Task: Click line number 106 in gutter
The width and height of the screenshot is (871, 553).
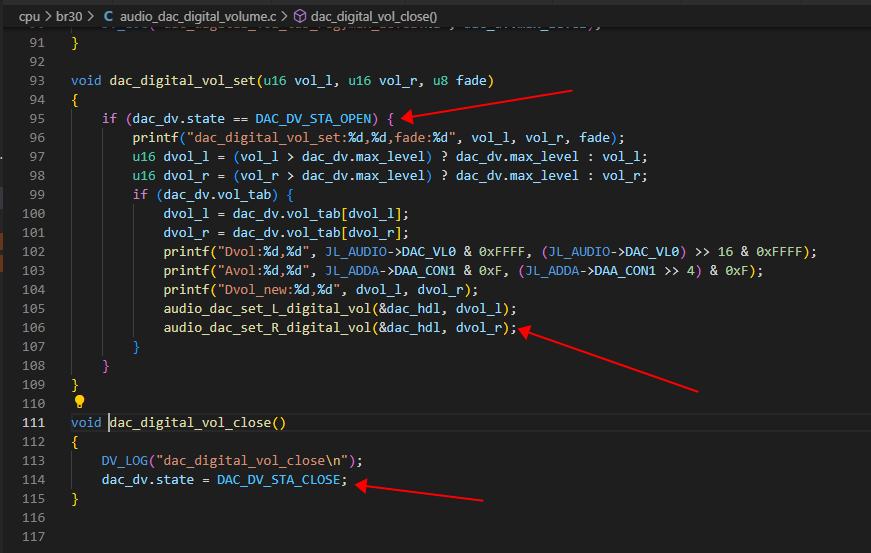Action: point(33,328)
